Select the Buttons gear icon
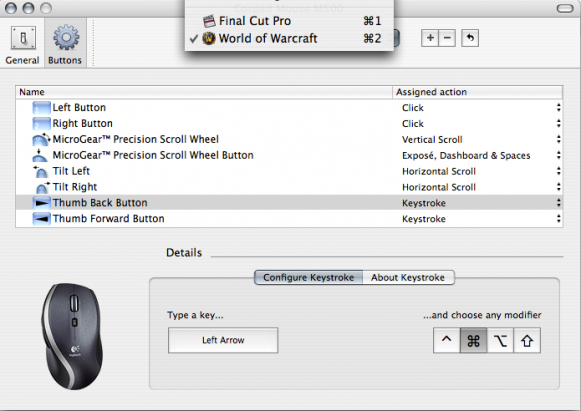Viewport: 581px width, 411px height. [66, 37]
